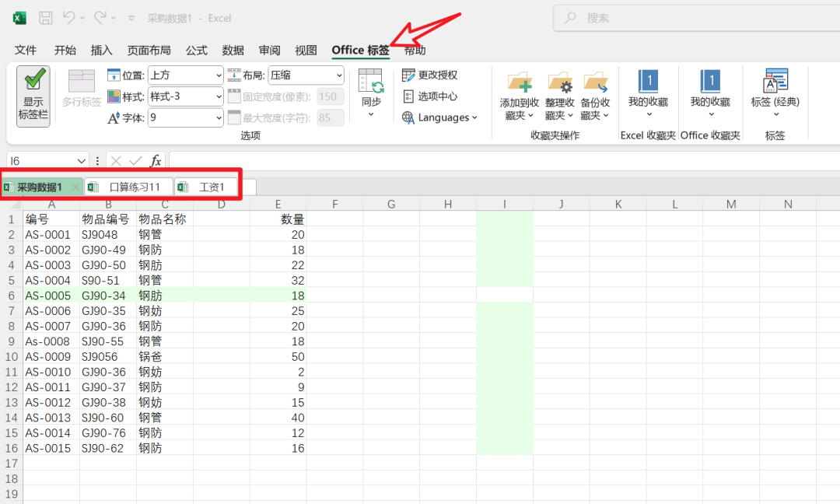
Task: Click the Excel app icon
Action: [x=19, y=18]
